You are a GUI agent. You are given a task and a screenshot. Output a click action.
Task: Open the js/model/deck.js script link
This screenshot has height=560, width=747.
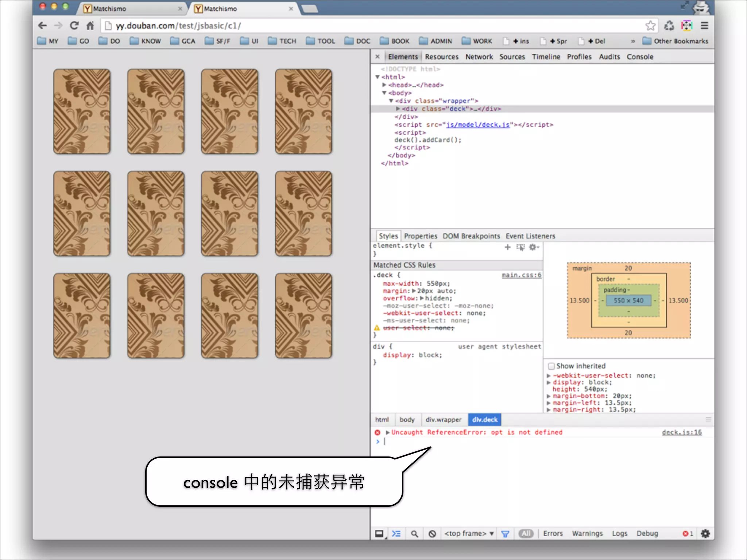tap(478, 125)
